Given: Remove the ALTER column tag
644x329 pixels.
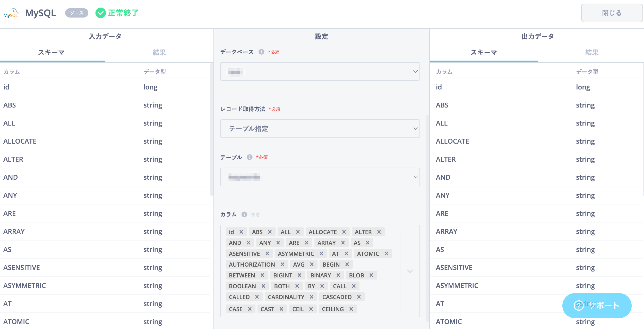Looking at the screenshot, I should point(379,232).
